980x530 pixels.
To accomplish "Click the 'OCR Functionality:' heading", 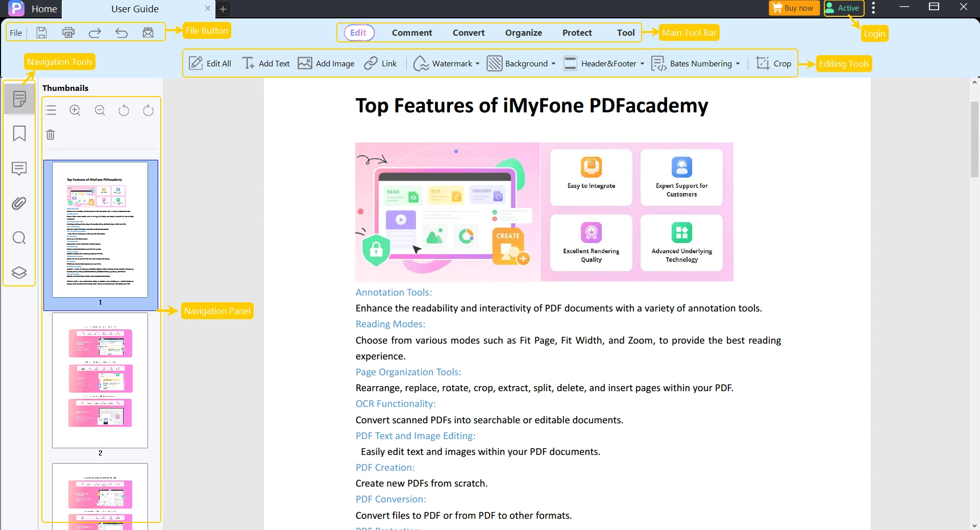I will click(396, 404).
